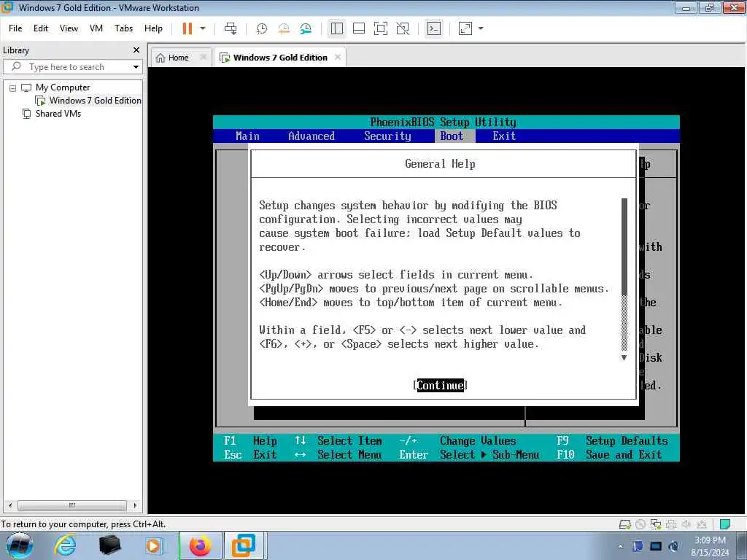The width and height of the screenshot is (747, 560).
Task: Click the CD/DVD drive status icon
Action: [640, 525]
